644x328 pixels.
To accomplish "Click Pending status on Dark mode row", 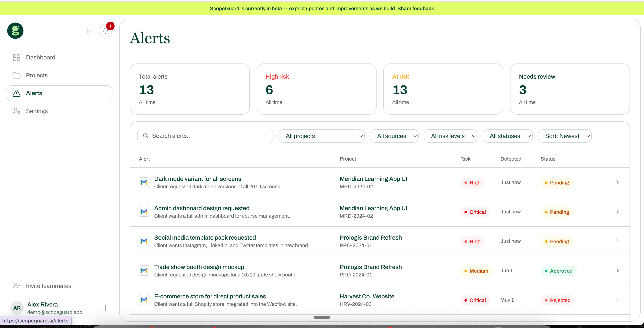I will [x=557, y=183].
